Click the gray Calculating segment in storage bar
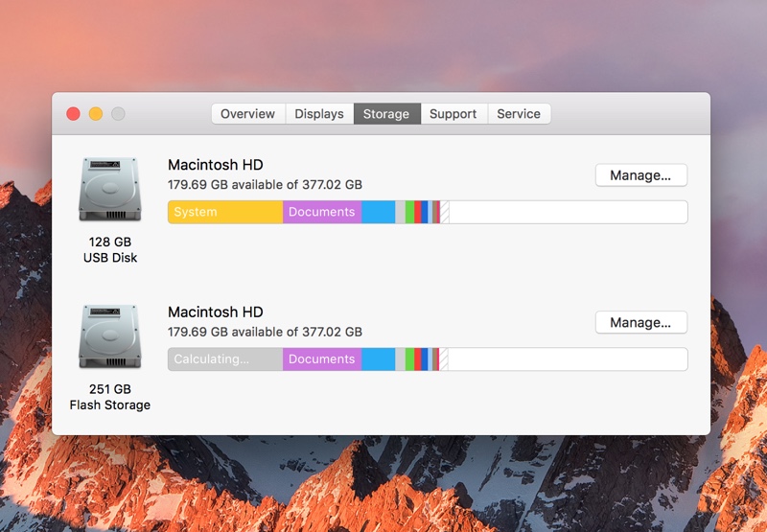 coord(225,359)
